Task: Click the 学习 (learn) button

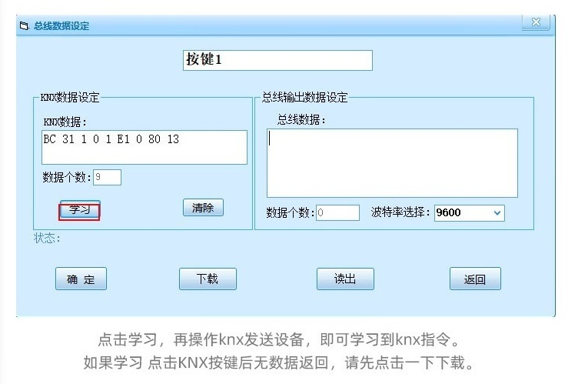Action: pos(79,209)
